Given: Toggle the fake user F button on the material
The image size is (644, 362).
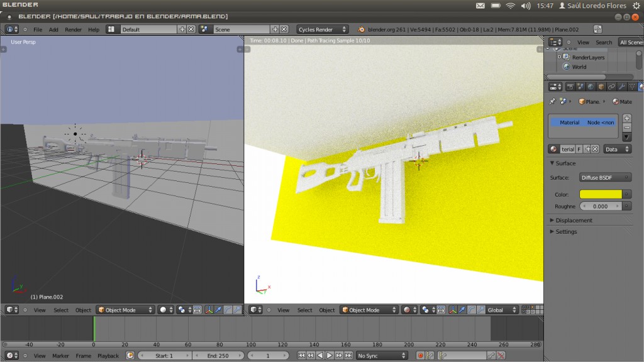Looking at the screenshot, I should [579, 149].
